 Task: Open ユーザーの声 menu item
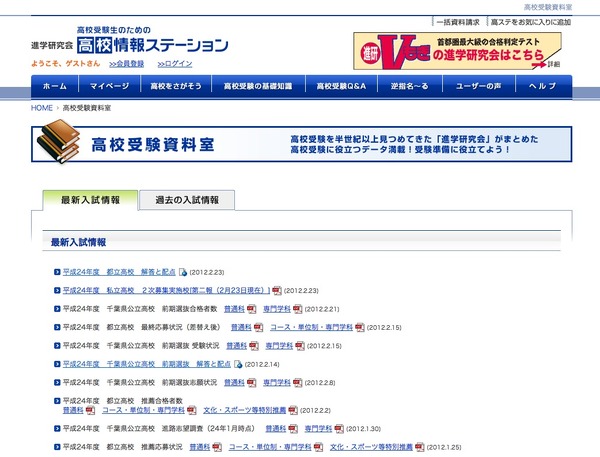479,86
